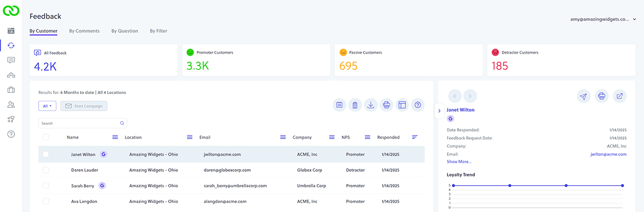Check the box for Sarah Berry

pos(46,186)
